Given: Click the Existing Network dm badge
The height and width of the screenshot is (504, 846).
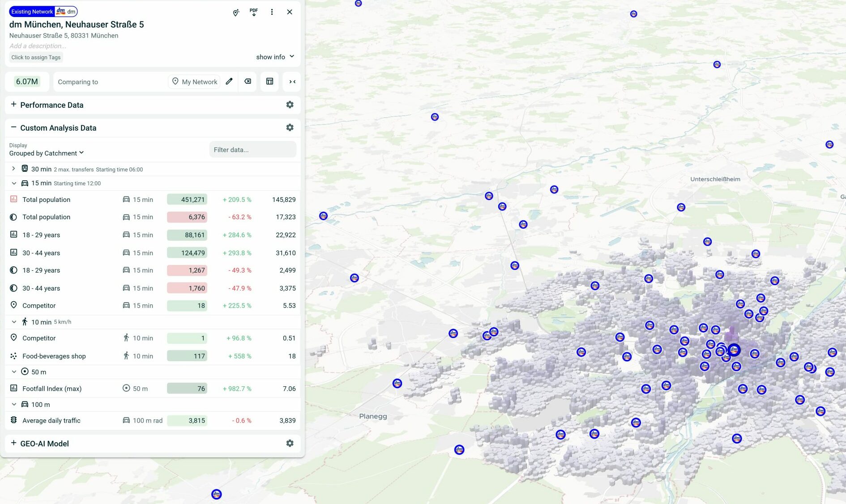Looking at the screenshot, I should pos(43,12).
